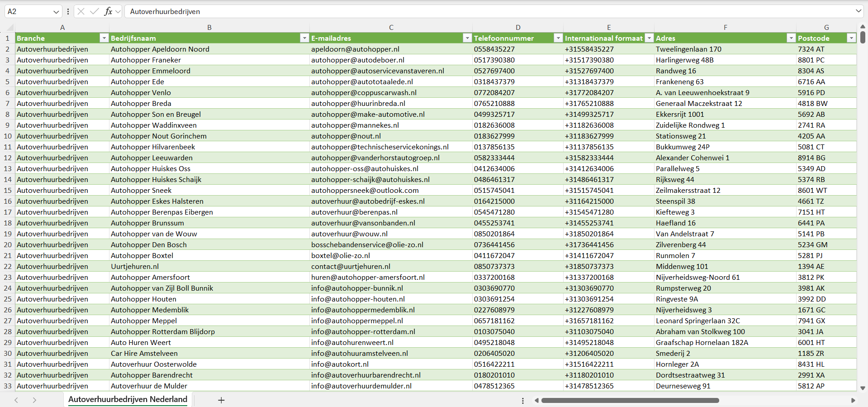Click the Cancel X icon in formula bar
Viewport: 868px width, 407px height.
point(81,11)
